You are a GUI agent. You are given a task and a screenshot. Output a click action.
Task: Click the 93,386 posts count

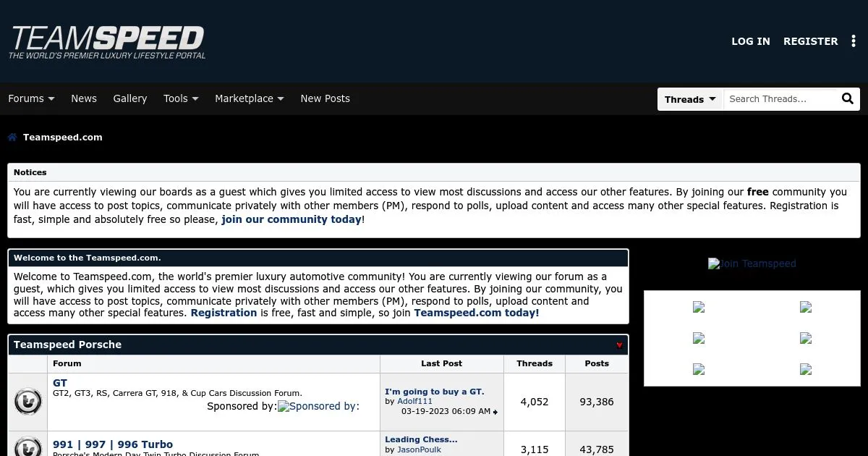(597, 402)
